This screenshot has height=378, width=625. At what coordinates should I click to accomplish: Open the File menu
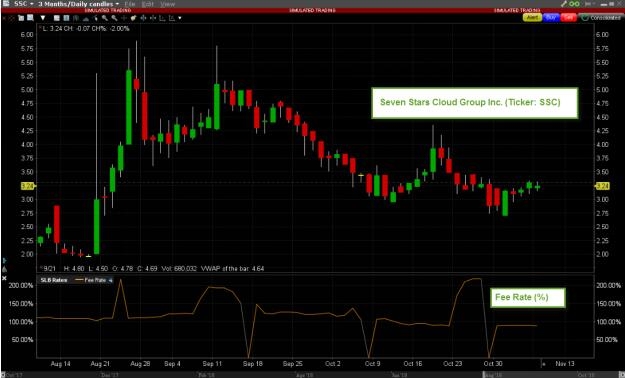pos(130,4)
